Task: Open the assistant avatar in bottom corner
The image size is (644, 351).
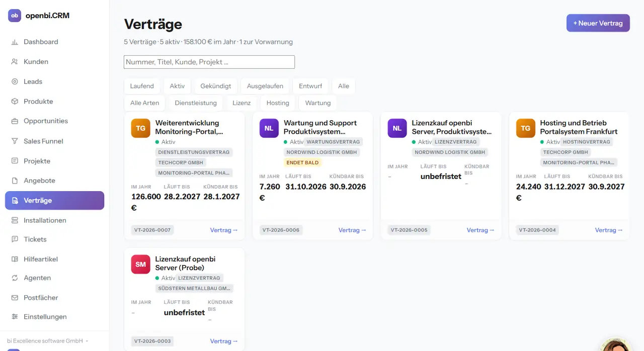Action: (616, 345)
